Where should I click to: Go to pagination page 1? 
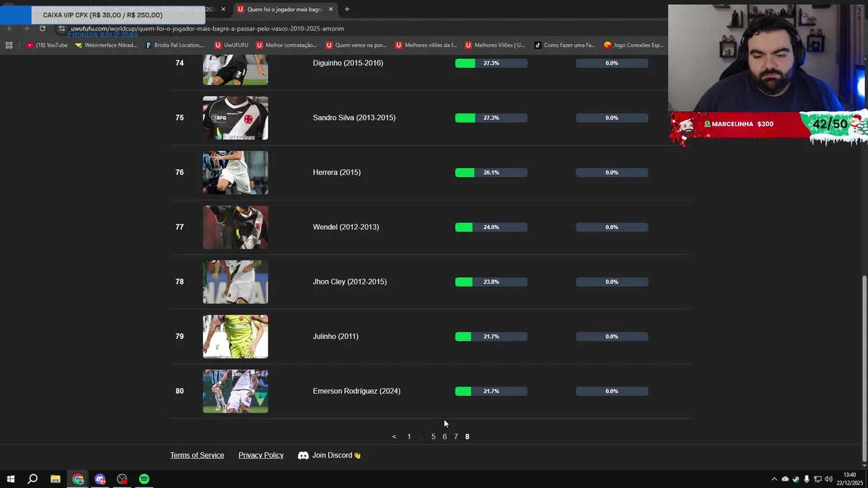(x=409, y=436)
